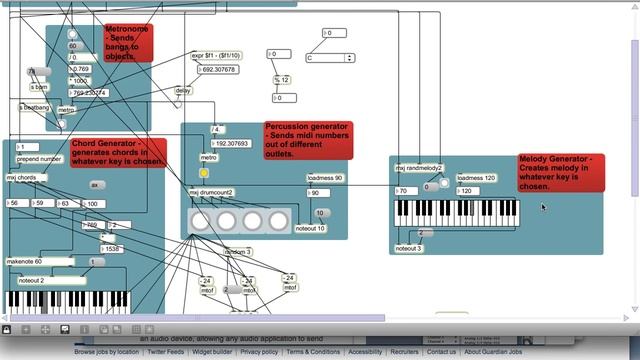Click 'Twitter Feeds' link in browser
Image resolution: width=640 pixels, height=360 pixels.
(166, 352)
